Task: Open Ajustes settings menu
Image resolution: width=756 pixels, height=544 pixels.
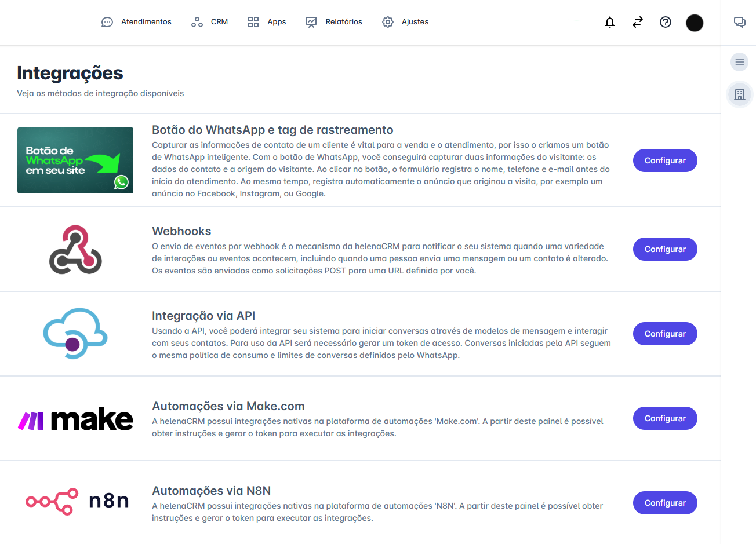Action: 405,22
